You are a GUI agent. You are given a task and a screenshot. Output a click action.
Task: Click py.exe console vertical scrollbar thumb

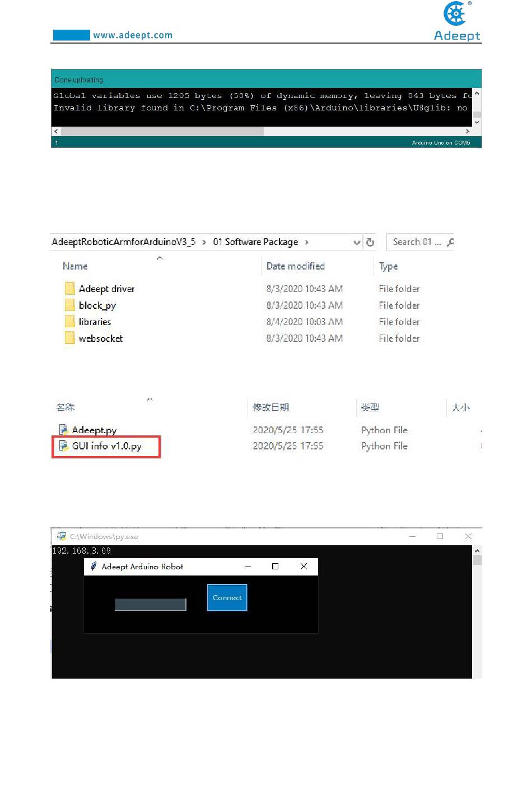click(477, 560)
